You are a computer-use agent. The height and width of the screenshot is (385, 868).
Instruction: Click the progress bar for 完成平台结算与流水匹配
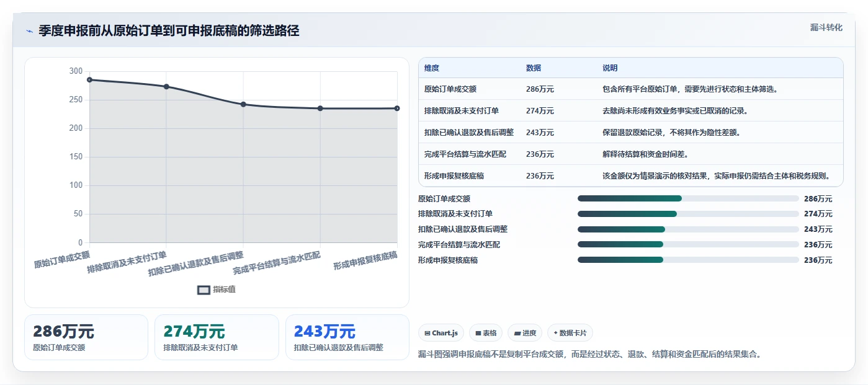point(688,245)
